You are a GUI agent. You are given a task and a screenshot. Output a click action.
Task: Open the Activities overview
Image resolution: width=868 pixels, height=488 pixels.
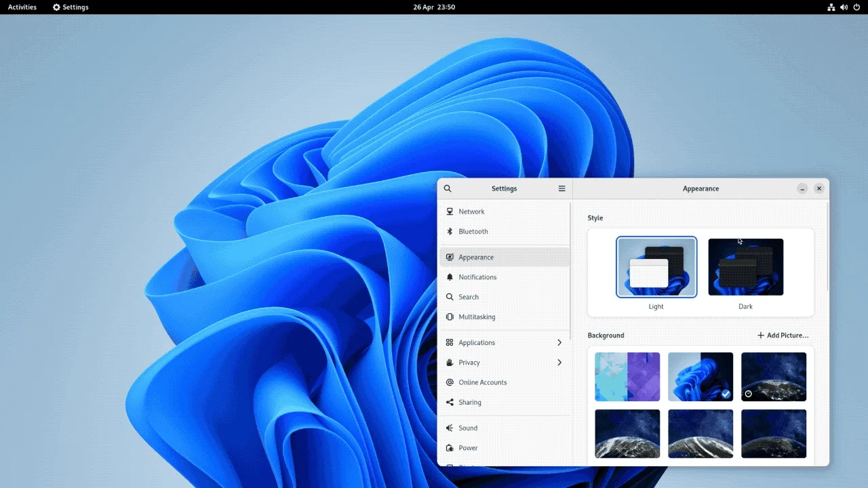22,7
